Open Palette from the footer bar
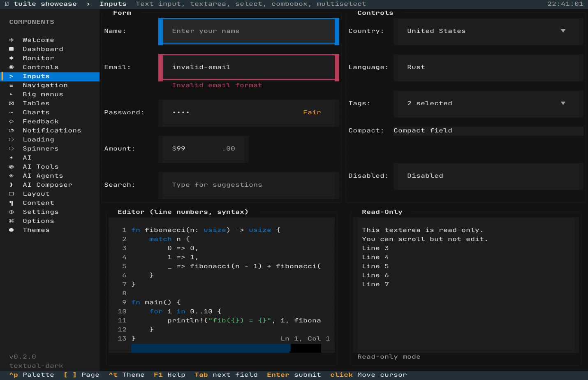588x380 pixels. (32, 375)
